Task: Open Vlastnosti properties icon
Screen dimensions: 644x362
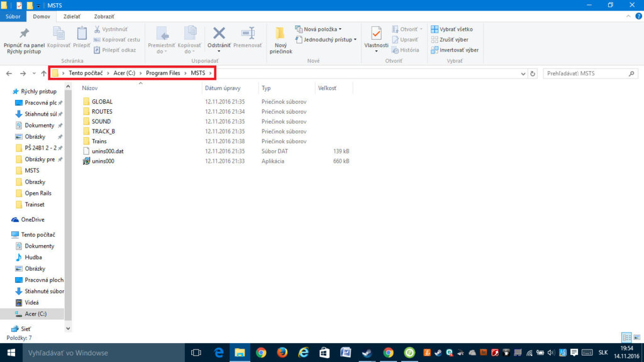Action: click(376, 37)
